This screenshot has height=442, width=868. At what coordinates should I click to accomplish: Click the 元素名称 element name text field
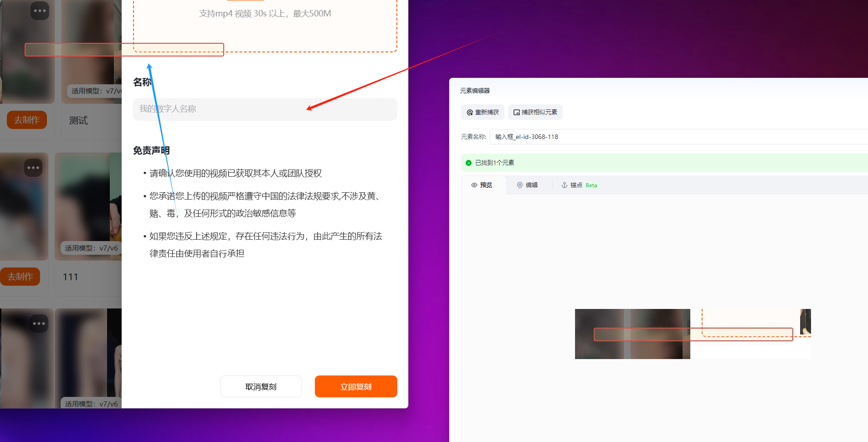[679, 137]
